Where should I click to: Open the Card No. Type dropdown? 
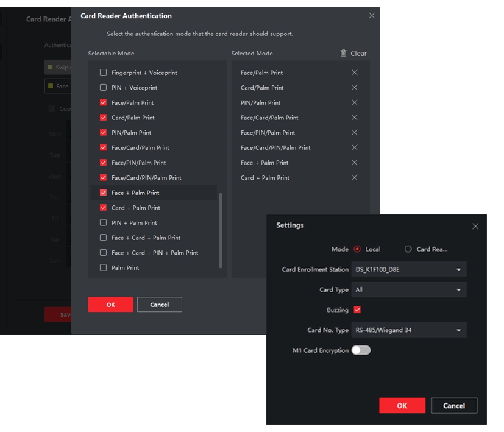(x=409, y=330)
